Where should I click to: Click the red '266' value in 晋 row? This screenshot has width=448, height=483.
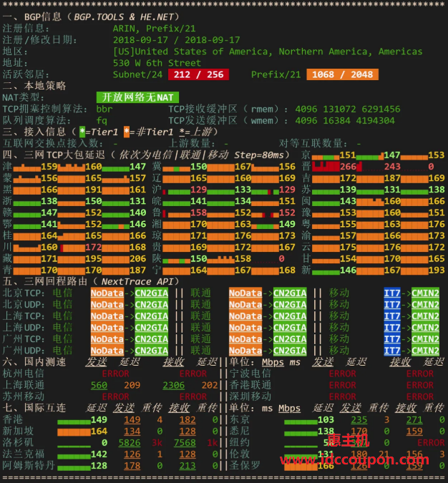[348, 167]
